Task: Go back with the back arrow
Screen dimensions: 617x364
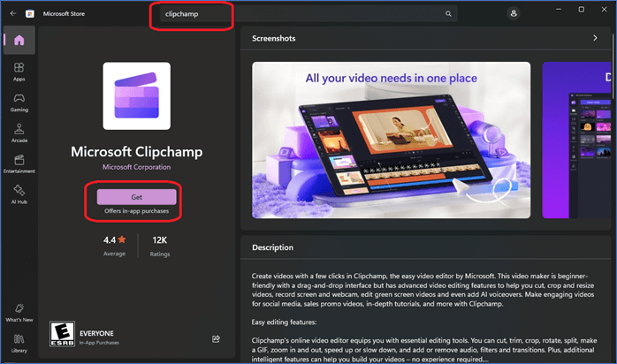Action: coord(13,13)
